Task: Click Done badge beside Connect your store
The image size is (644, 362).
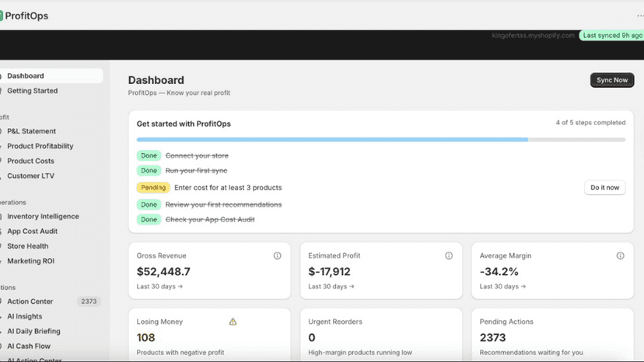Action: pos(149,155)
